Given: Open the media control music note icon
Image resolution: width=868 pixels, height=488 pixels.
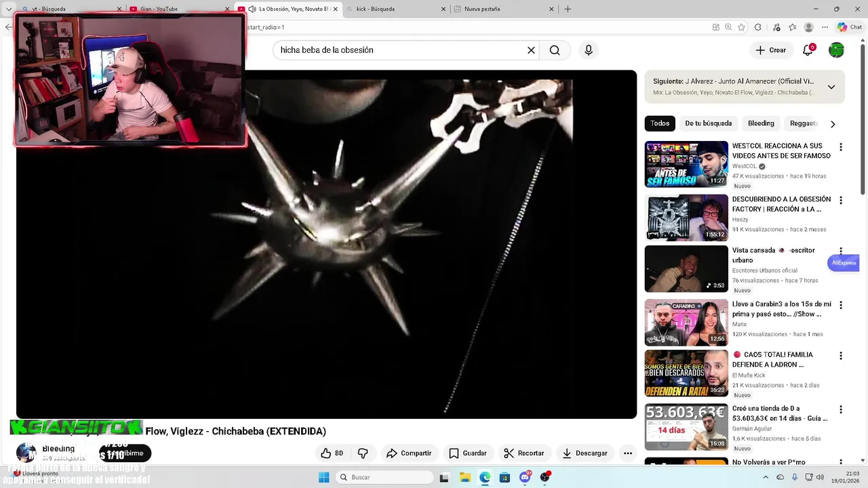Looking at the screenshot, I should 776,27.
